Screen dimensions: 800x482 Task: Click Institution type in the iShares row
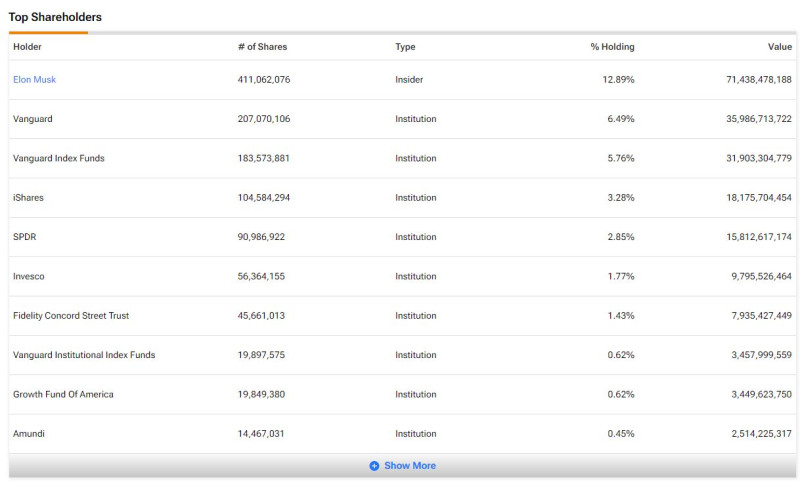tap(416, 197)
